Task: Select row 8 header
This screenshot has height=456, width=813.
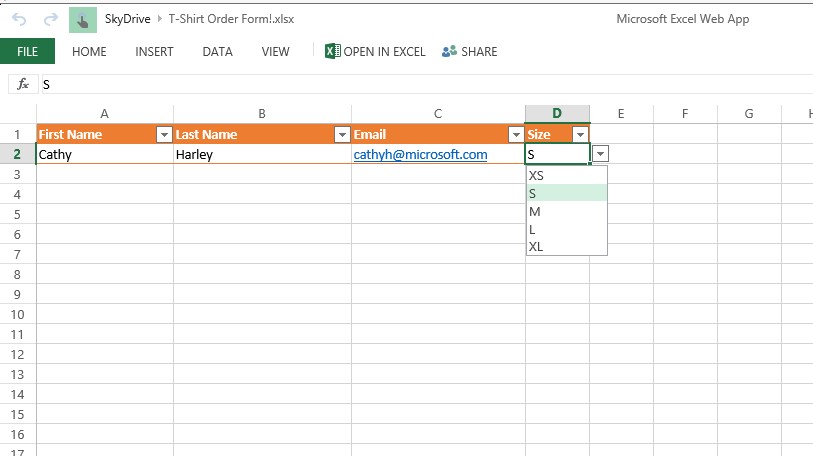Action: (18, 274)
